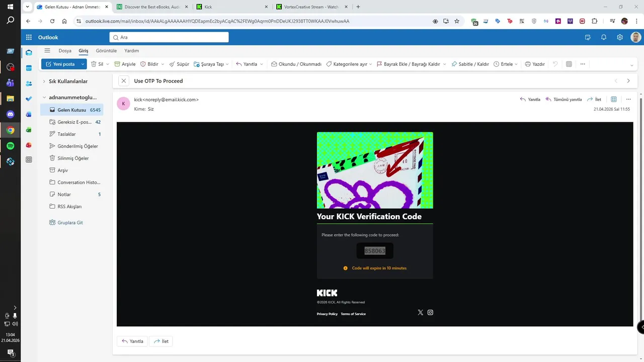Click the Arşivle (Archive) toolbar button

(x=125, y=64)
